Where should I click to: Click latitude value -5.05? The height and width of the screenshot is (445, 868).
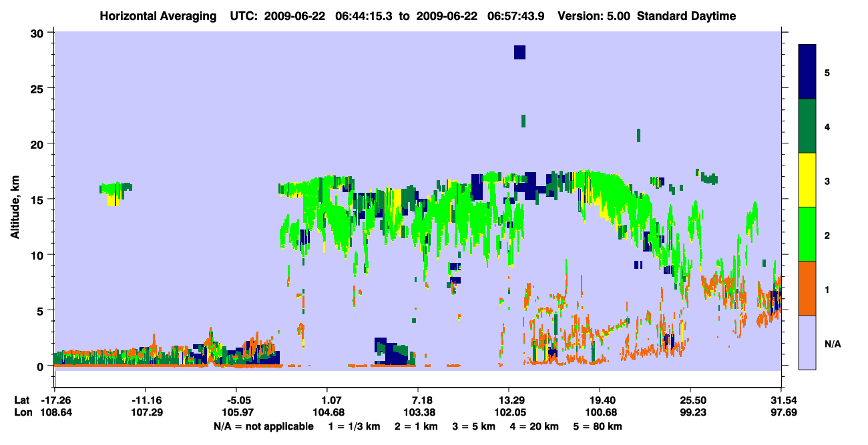tap(238, 400)
